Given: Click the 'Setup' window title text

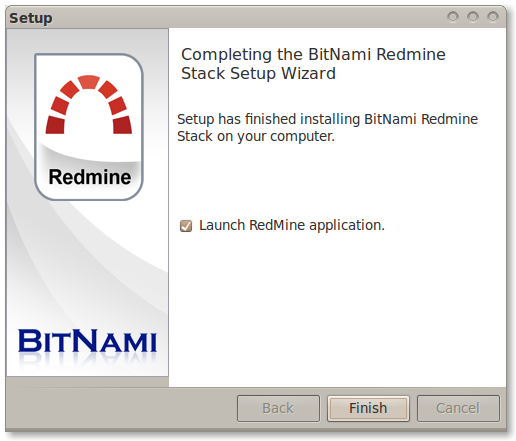Looking at the screenshot, I should [31, 18].
